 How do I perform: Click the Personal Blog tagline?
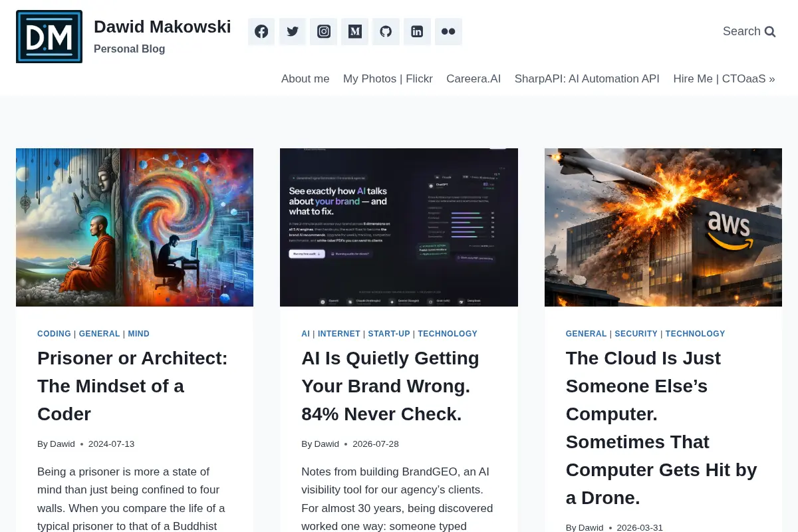tap(130, 49)
